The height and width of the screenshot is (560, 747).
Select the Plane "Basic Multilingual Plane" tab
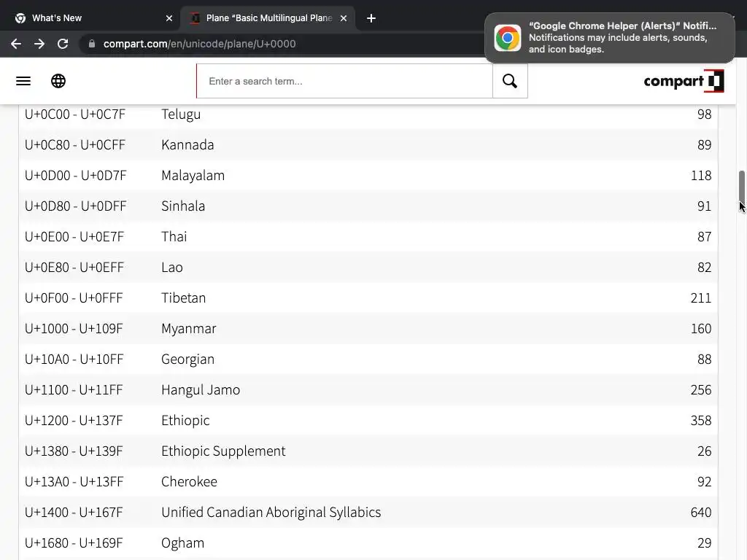[268, 18]
